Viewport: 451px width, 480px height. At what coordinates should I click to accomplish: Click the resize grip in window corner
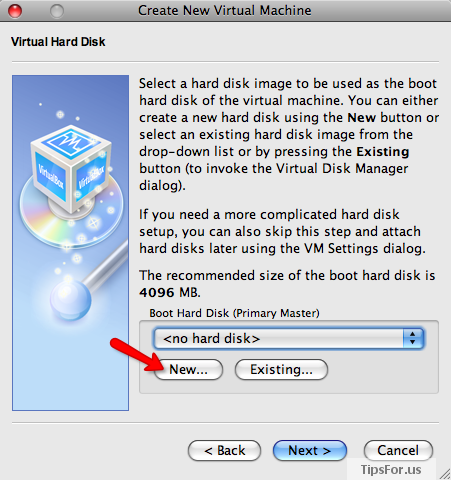pos(444,474)
